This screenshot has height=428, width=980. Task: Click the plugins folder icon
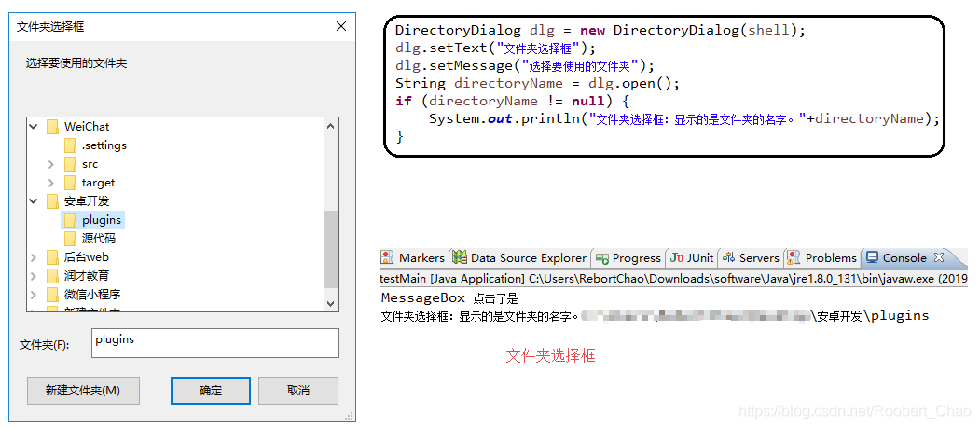point(70,220)
